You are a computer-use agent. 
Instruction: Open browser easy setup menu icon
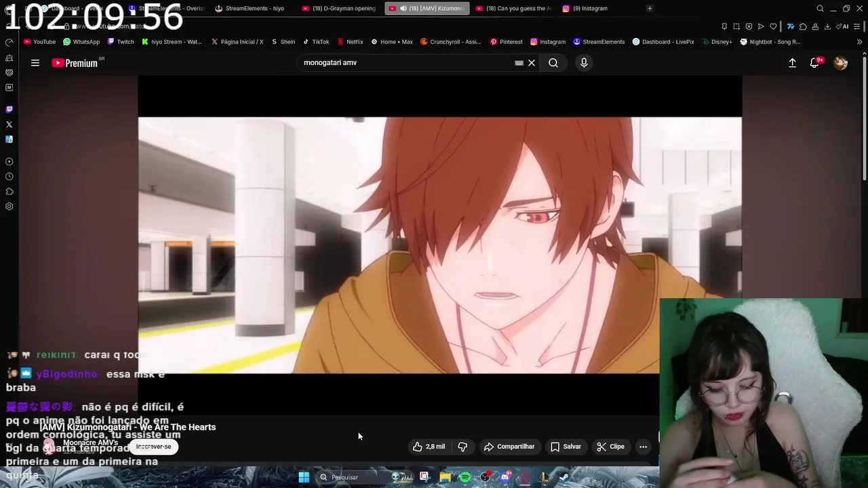[857, 26]
